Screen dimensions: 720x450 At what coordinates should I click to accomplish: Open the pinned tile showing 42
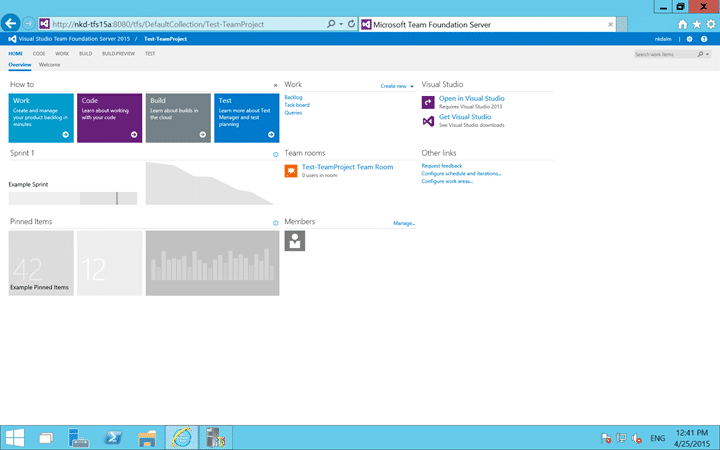pos(41,263)
